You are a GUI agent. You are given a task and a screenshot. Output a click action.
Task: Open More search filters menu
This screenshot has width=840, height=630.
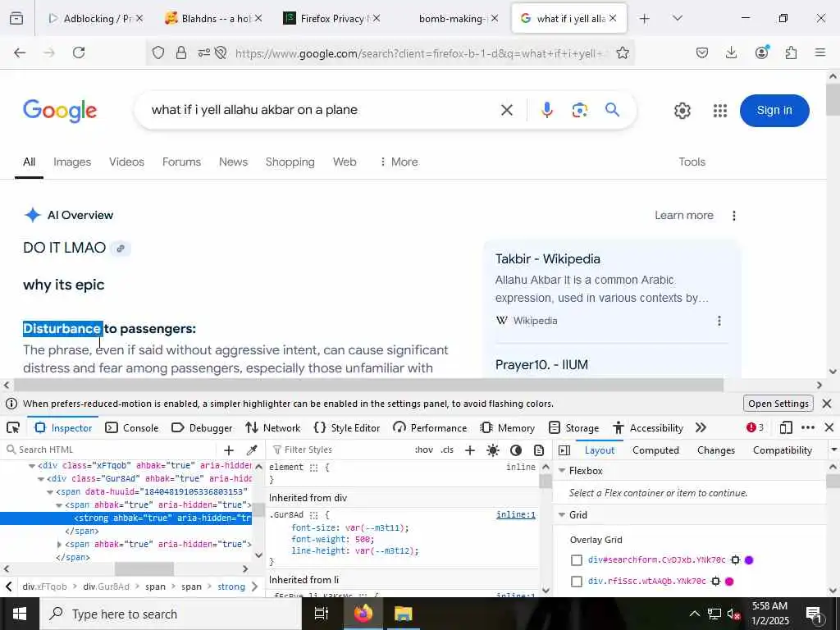[399, 162]
